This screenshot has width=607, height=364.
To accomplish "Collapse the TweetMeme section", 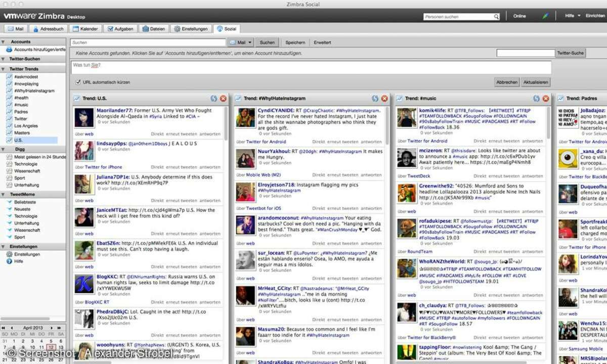I will (4, 194).
